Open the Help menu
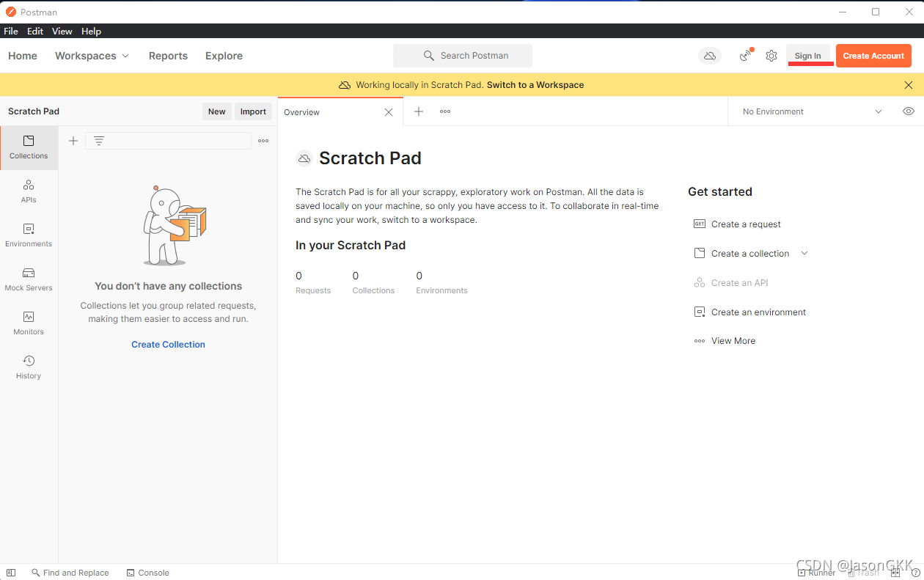This screenshot has width=924, height=580. pyautogui.click(x=91, y=32)
